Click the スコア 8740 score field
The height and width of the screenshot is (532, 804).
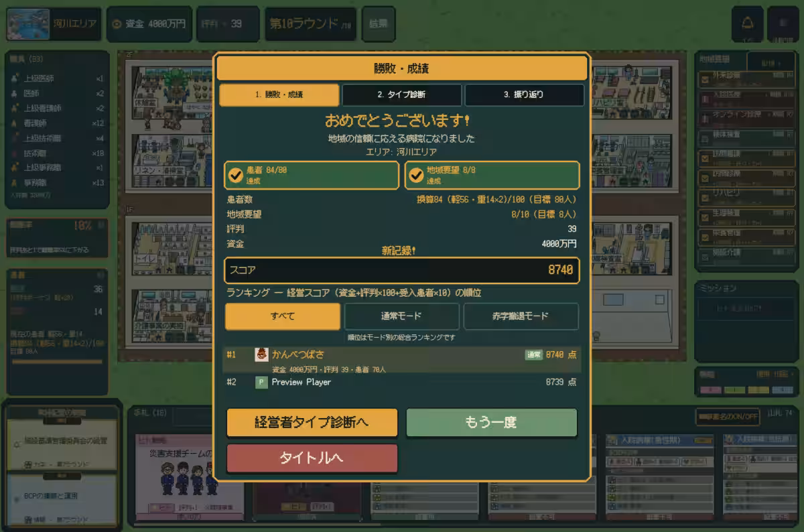pyautogui.click(x=402, y=270)
